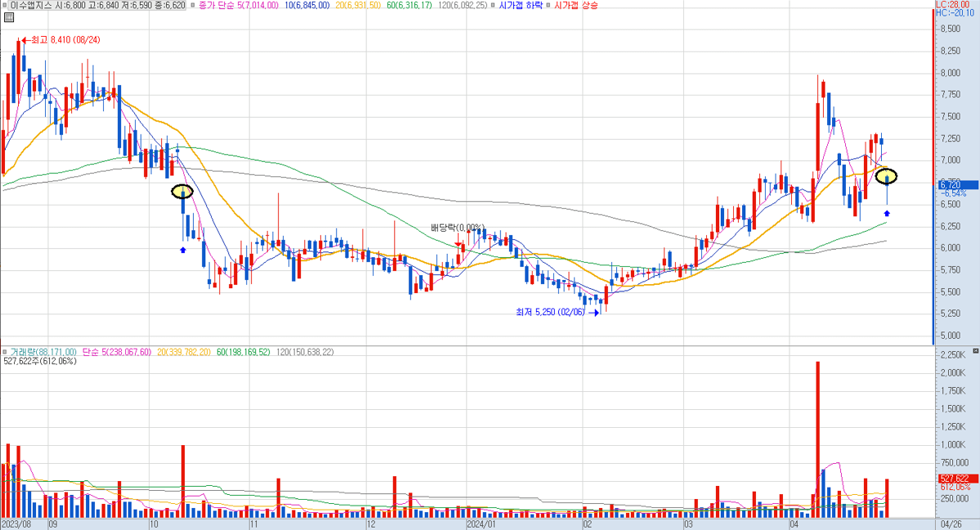The width and height of the screenshot is (980, 530).
Task: Click the 03 month label on date axis
Action: pyautogui.click(x=688, y=524)
